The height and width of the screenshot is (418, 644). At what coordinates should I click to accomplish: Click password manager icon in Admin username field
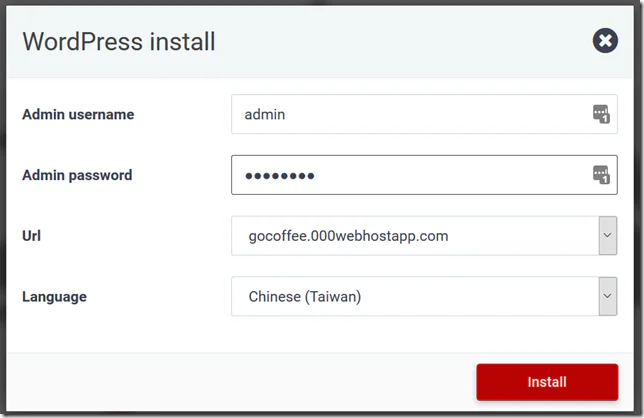pyautogui.click(x=601, y=114)
